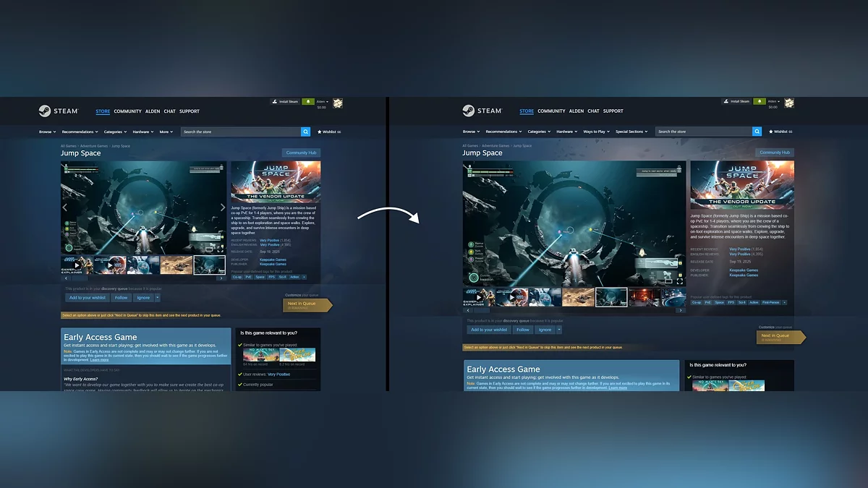Show the next screenshot with the right carousel arrow
This screenshot has width=868, height=488.
pos(223,207)
